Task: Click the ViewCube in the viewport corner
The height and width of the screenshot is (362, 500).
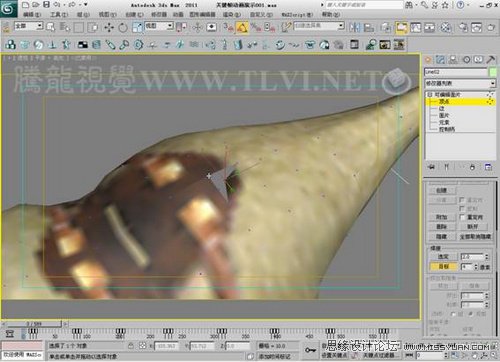Action: [x=397, y=81]
